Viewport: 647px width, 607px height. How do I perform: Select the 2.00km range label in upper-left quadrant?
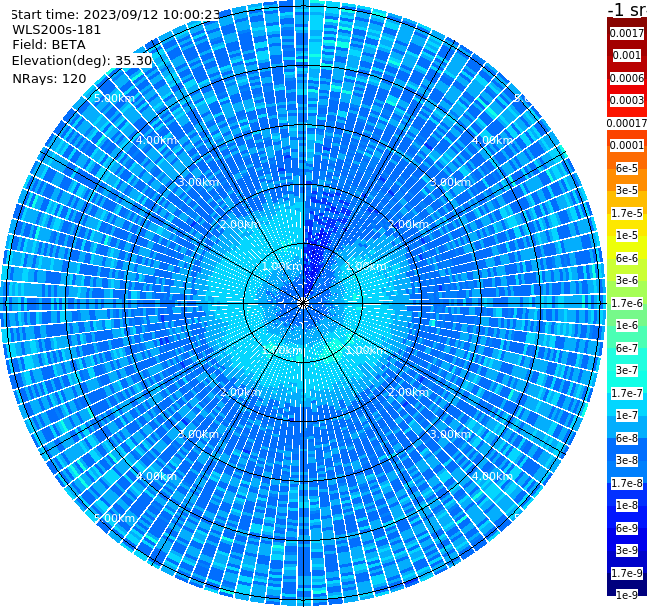click(x=241, y=224)
